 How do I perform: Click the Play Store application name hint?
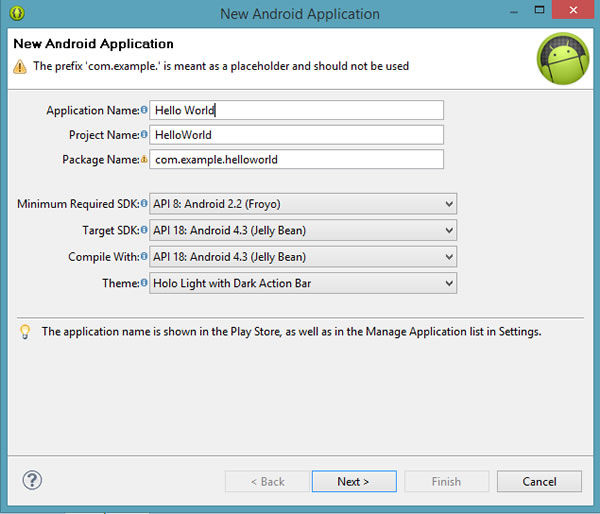(x=291, y=331)
